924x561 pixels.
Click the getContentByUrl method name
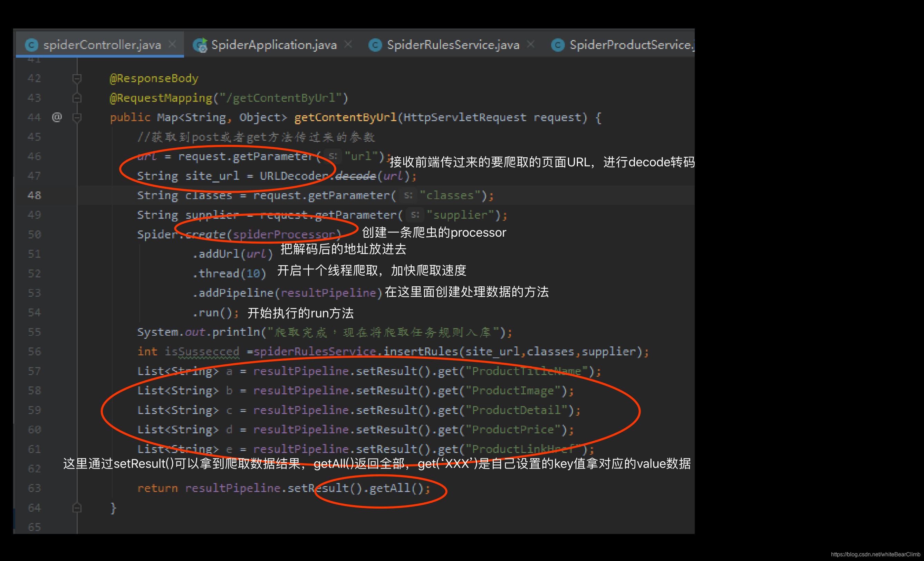coord(345,117)
